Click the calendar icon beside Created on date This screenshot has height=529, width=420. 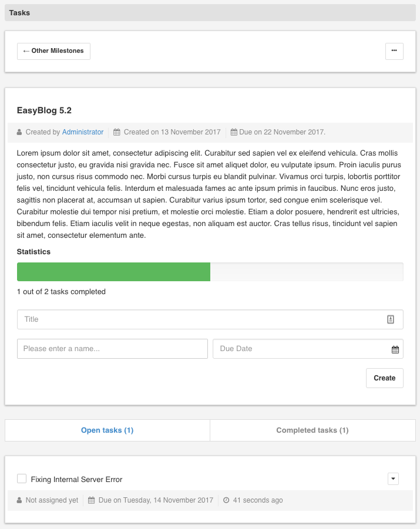117,133
